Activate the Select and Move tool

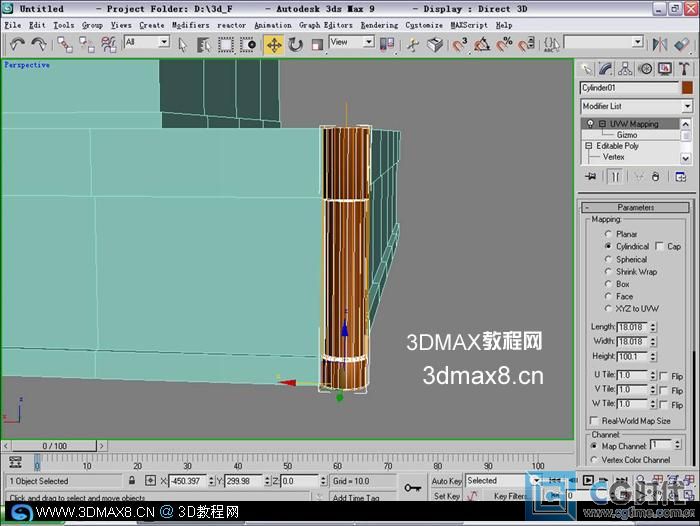pos(274,45)
